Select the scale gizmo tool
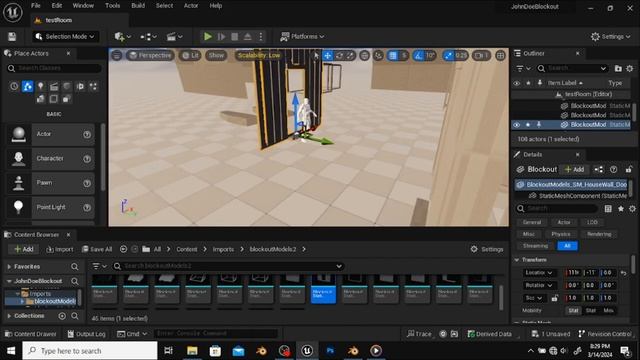640x360 pixels. click(350, 56)
